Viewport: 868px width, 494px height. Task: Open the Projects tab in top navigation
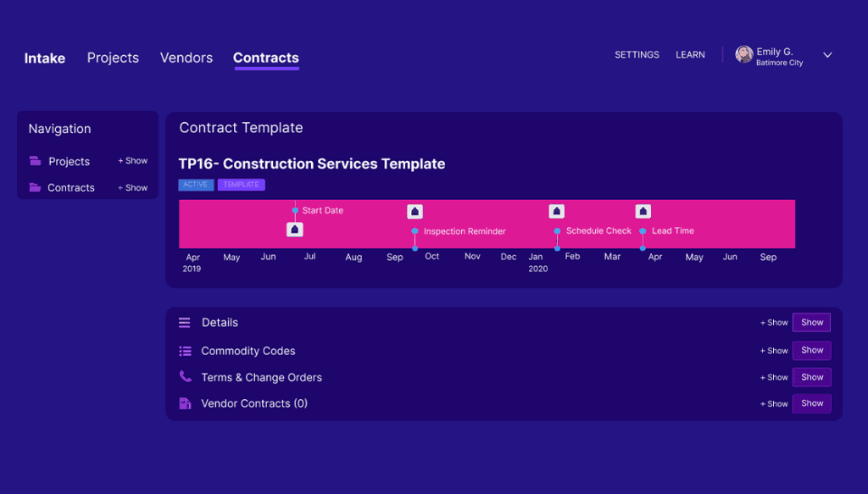tap(113, 58)
